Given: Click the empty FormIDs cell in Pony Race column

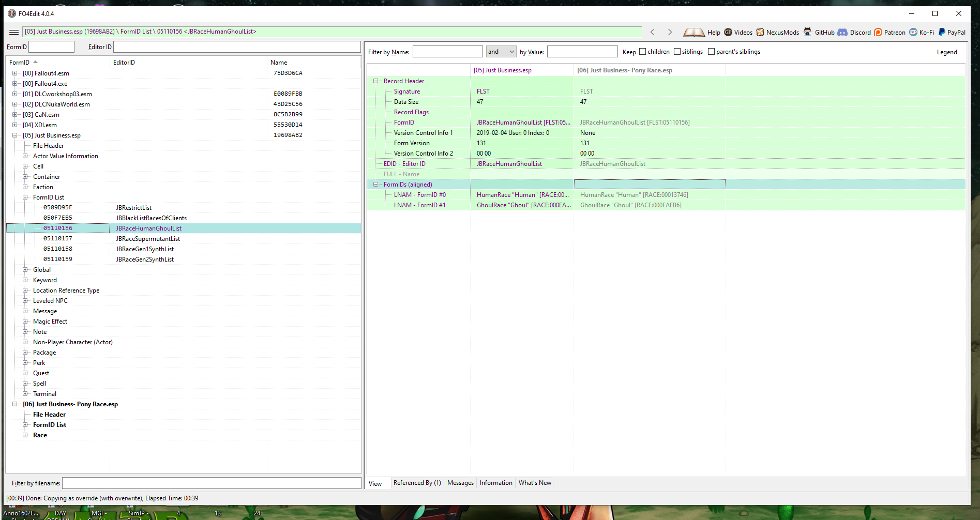Looking at the screenshot, I should 650,185.
